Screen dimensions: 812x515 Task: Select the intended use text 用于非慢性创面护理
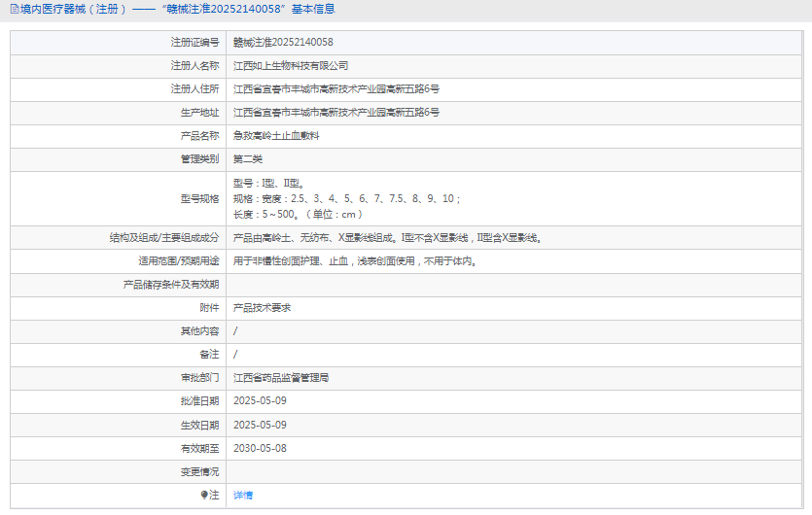click(355, 261)
